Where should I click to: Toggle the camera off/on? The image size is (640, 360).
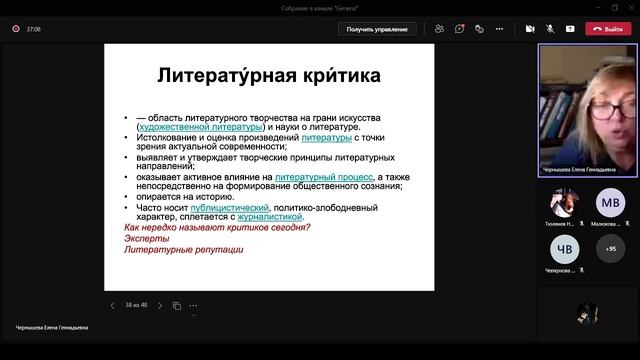pyautogui.click(x=530, y=29)
